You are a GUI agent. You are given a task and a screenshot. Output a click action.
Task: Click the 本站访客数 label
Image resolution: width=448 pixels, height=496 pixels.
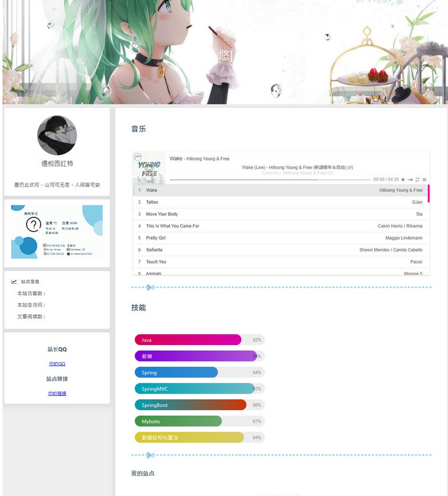click(x=31, y=294)
